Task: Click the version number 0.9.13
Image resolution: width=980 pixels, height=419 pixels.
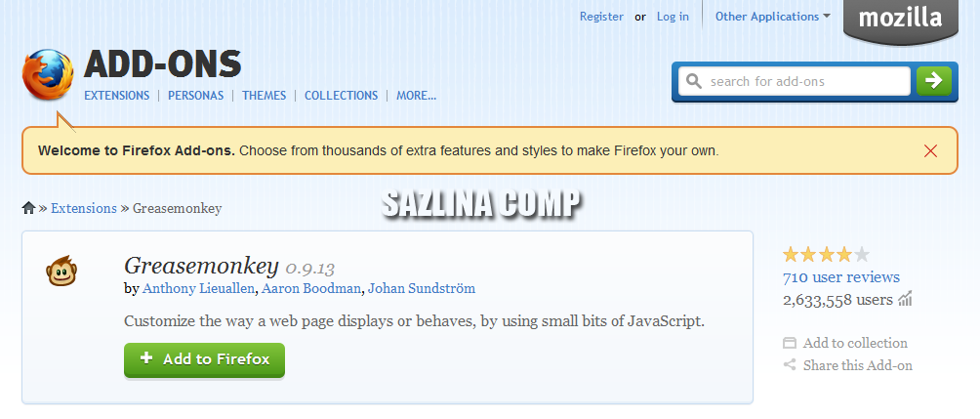Action: pos(310,269)
